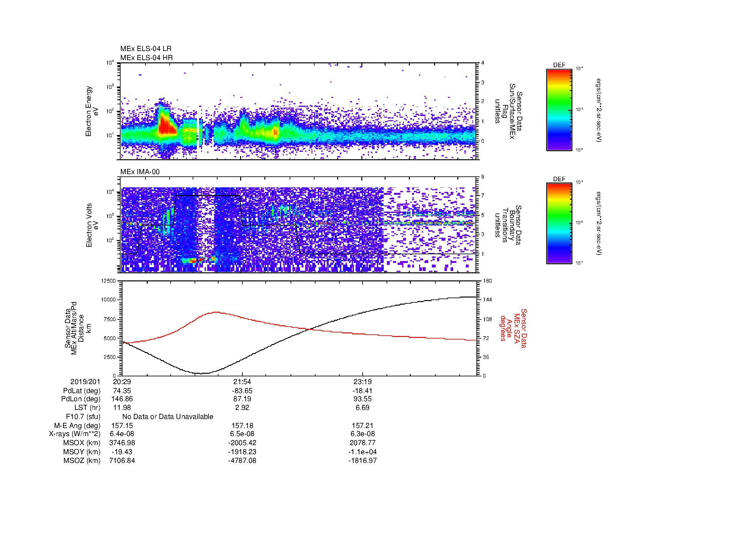Click the MSOY value '-19.43'
Viewport: 756px width, 534px height.
[x=122, y=452]
